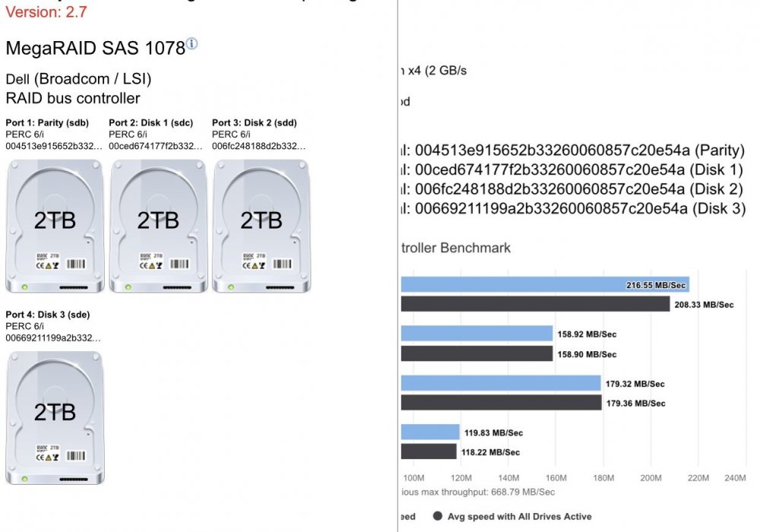The image size is (760, 532).
Task: Click the Version: 2.7 red text
Action: [46, 11]
